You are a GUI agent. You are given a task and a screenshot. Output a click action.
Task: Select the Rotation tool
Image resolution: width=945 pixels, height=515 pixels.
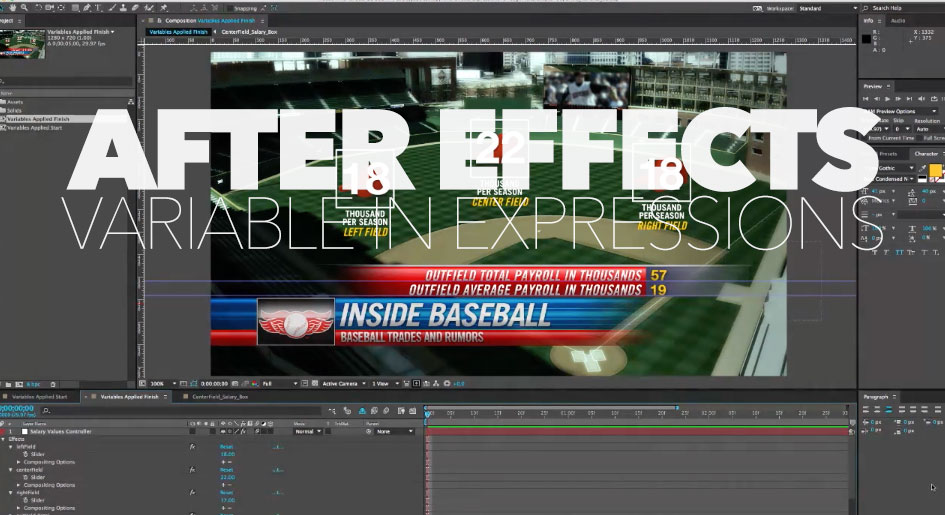pyautogui.click(x=39, y=8)
